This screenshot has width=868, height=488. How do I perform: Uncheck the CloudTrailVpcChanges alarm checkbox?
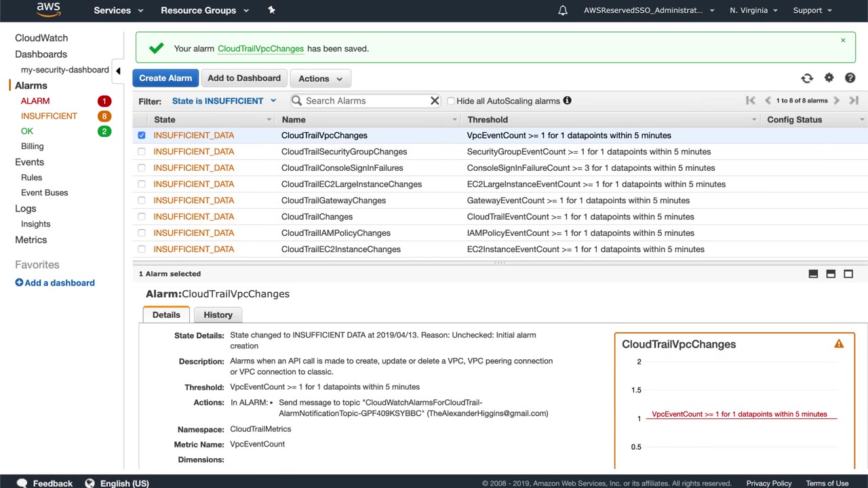[142, 136]
